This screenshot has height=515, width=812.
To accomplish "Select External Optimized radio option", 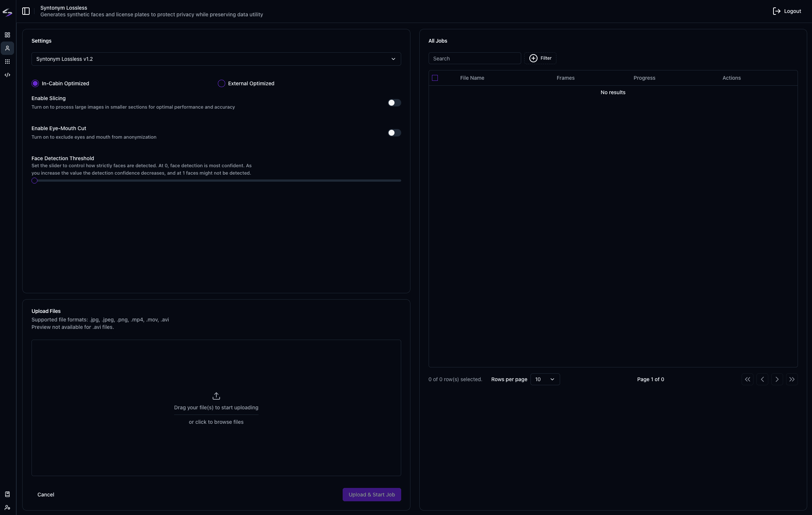I will point(222,83).
